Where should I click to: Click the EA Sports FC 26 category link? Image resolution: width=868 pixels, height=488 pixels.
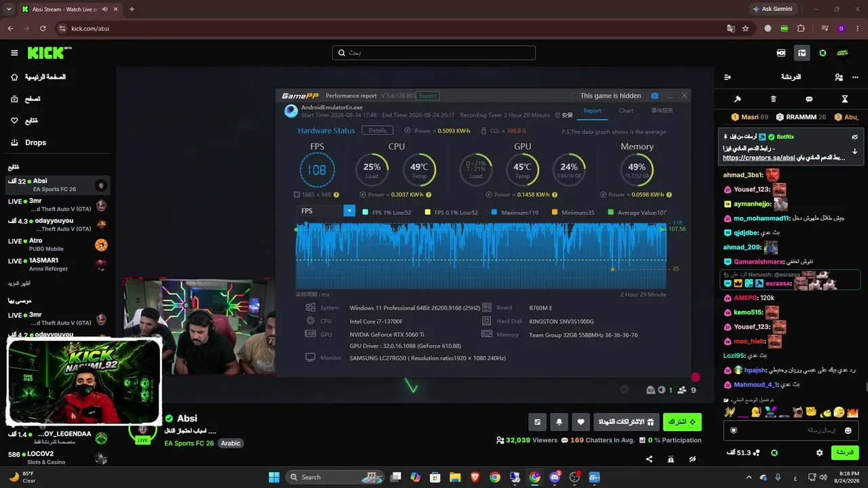[x=189, y=443]
